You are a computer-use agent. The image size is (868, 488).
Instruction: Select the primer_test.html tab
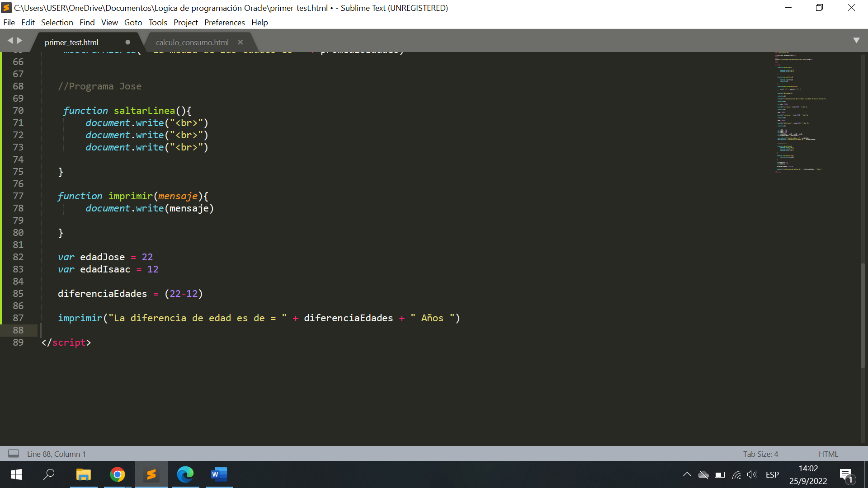pyautogui.click(x=71, y=42)
